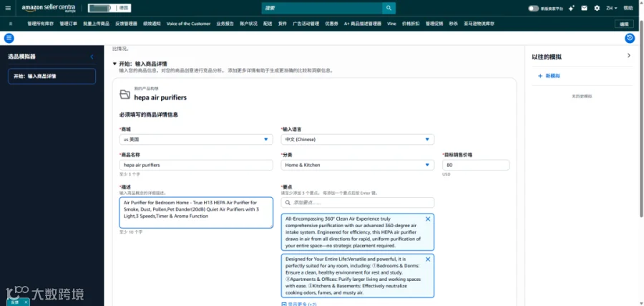Remove the 360° Clean Air bullet point
644x306 pixels.
tap(428, 219)
